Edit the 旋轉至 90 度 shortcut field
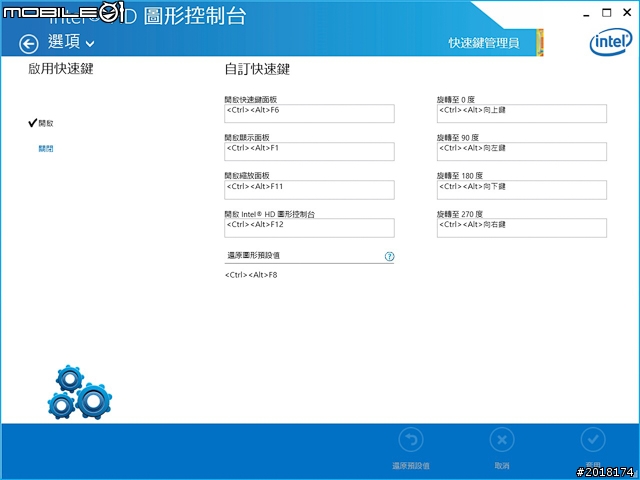Screen dimensions: 640x480 pos(522,151)
